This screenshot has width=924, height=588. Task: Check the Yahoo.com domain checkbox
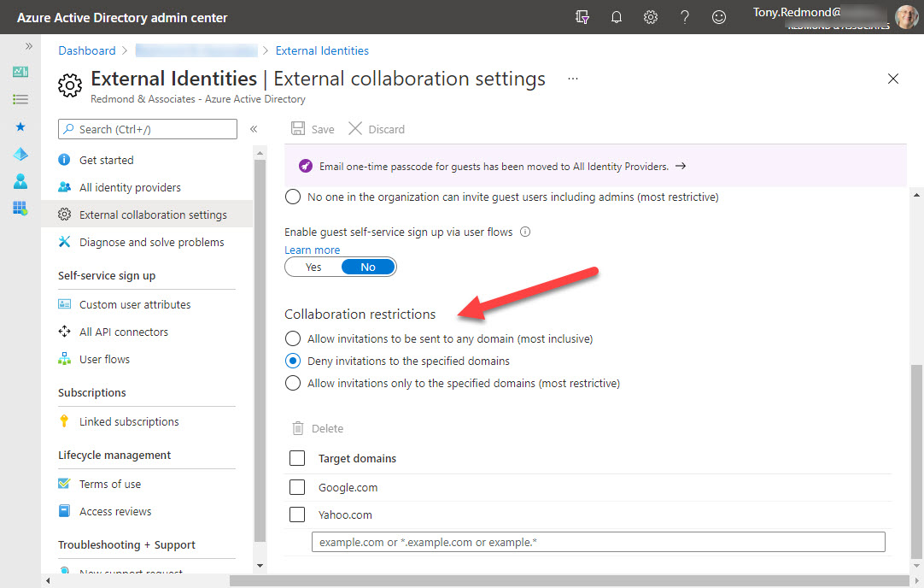click(x=297, y=514)
